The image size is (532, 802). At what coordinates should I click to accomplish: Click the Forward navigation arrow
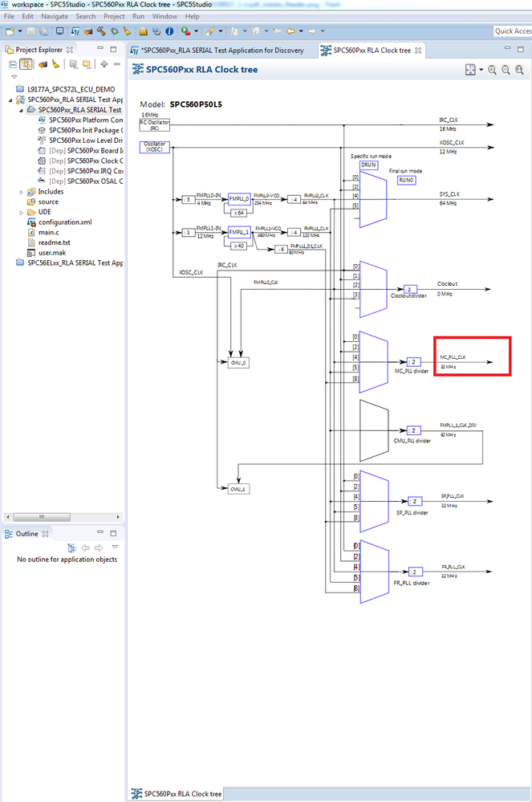tap(312, 31)
